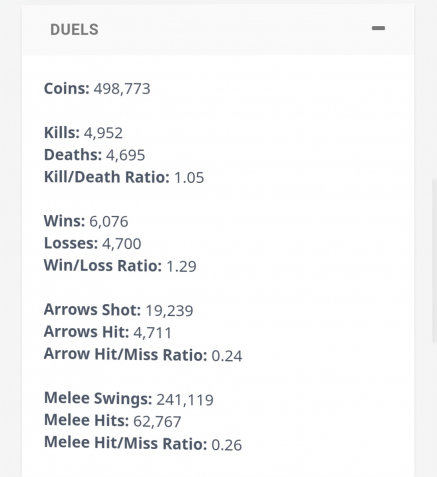Select the Coins label
The height and width of the screenshot is (477, 437).
(67, 88)
